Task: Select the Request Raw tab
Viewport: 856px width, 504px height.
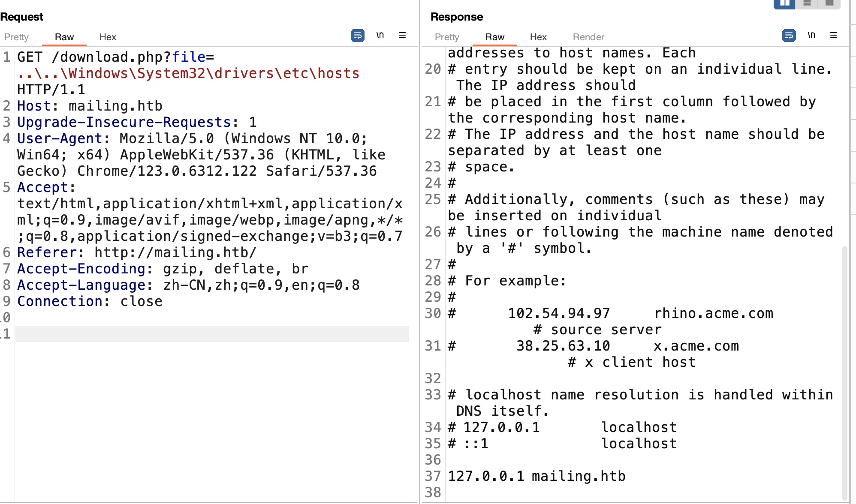Action: [64, 37]
